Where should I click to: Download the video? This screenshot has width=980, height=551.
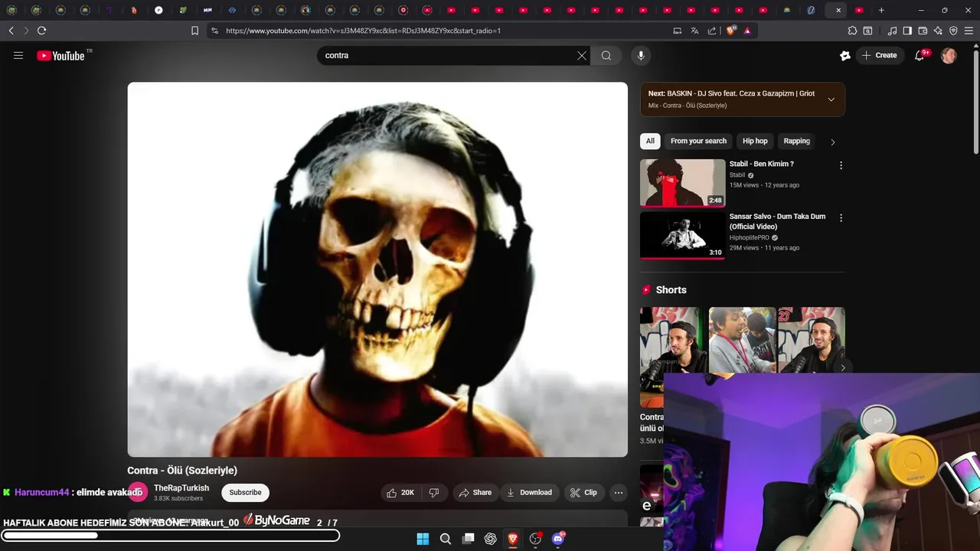click(529, 493)
